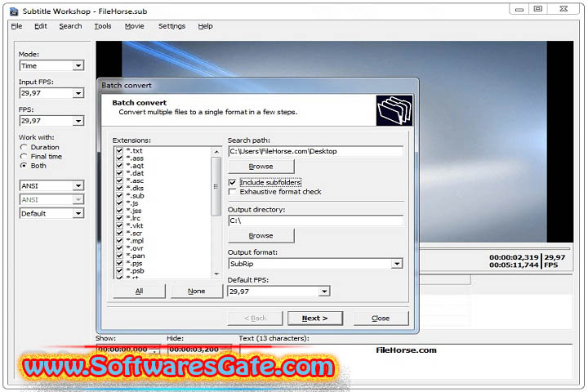Click the subtitle text field showing FileHorse.com
The width and height of the screenshot is (588, 392).
(x=406, y=360)
